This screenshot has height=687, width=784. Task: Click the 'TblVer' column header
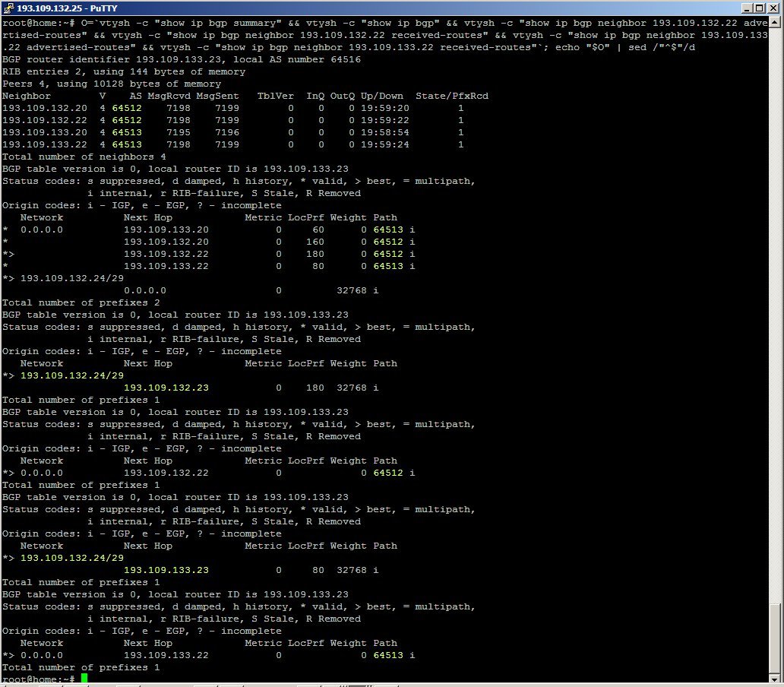click(x=276, y=96)
